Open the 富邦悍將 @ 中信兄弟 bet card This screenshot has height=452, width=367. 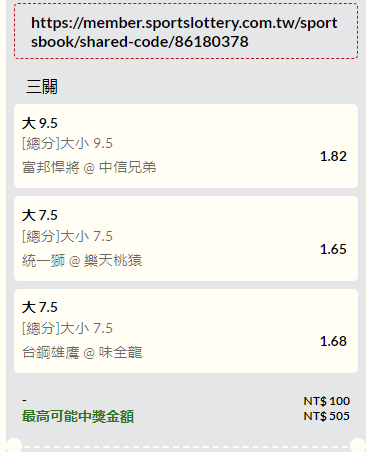(x=186, y=146)
